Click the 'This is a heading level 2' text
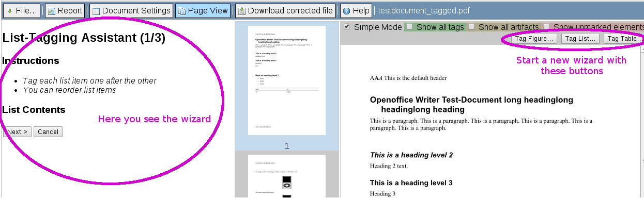The height and width of the screenshot is (198, 644). pyautogui.click(x=411, y=155)
